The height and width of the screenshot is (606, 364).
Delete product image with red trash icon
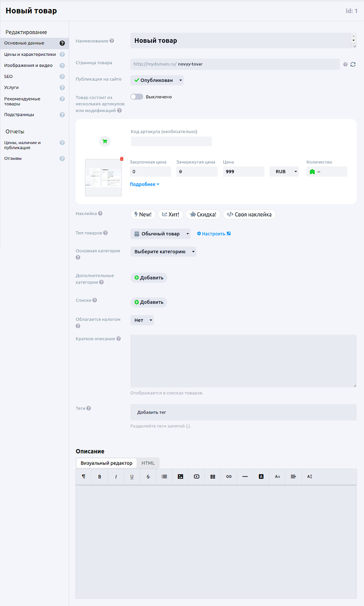point(122,159)
